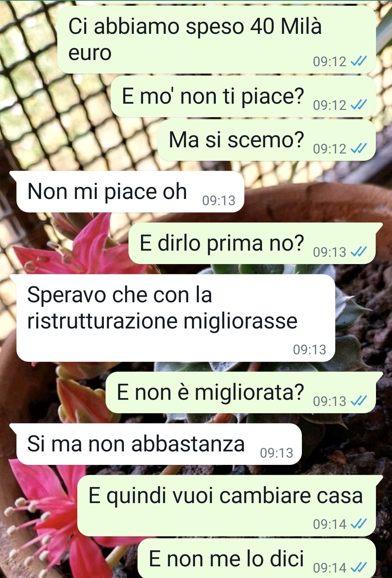Tap the 09:13 timestamp on 'Non mi piace oh'
Screen dimensions: 392x578
(219, 200)
